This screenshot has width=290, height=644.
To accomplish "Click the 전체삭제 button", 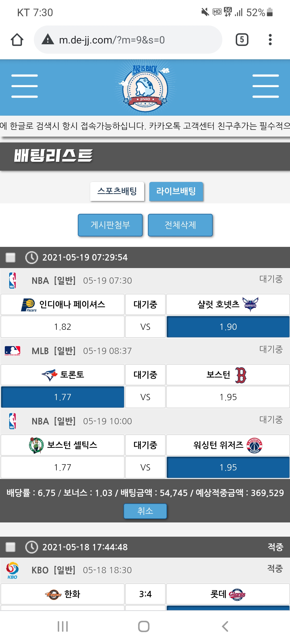I will tap(180, 225).
